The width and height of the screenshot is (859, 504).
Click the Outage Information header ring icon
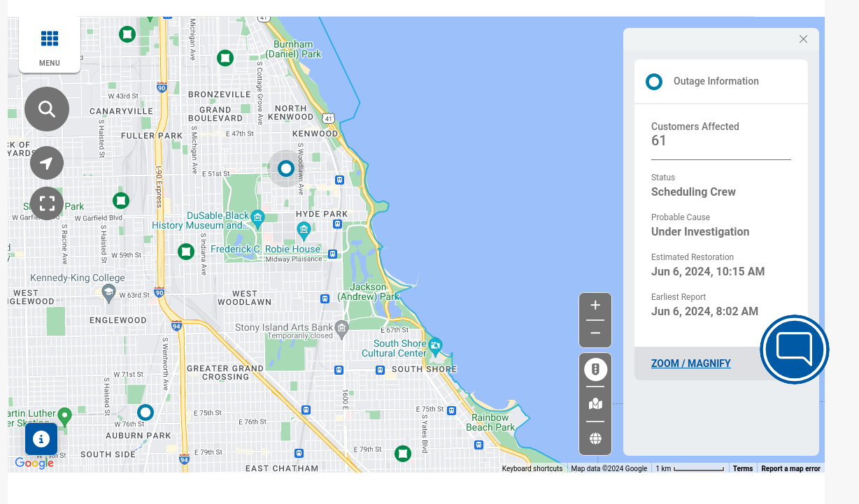654,82
